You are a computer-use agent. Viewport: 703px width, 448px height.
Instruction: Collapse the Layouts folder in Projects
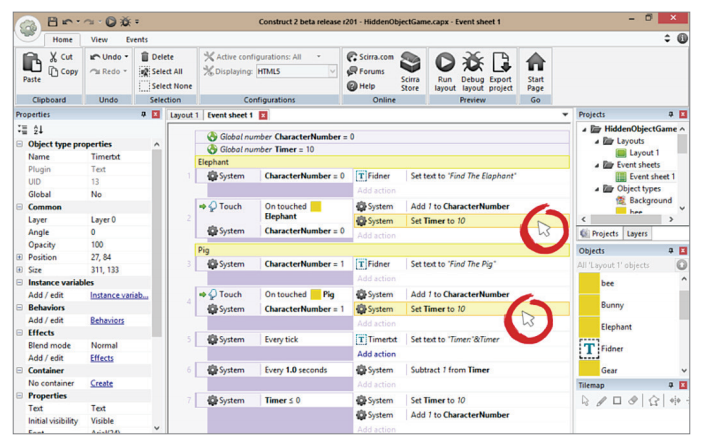point(597,141)
